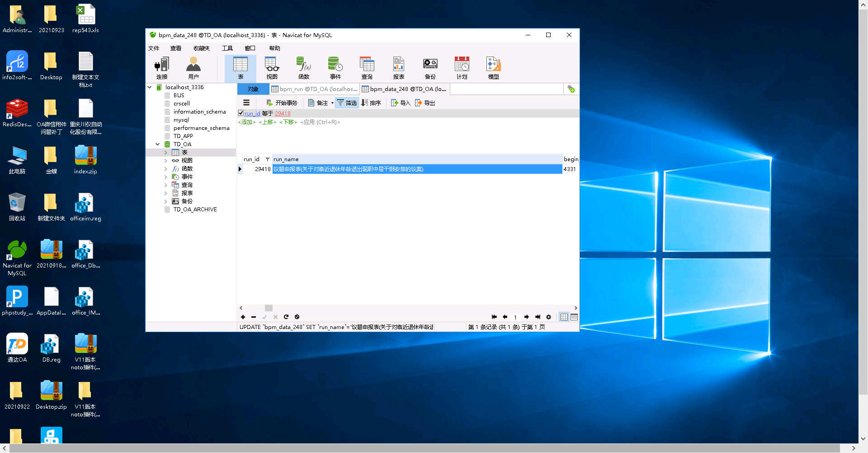
Task: Click the <下移> filter link
Action: pyautogui.click(x=288, y=122)
